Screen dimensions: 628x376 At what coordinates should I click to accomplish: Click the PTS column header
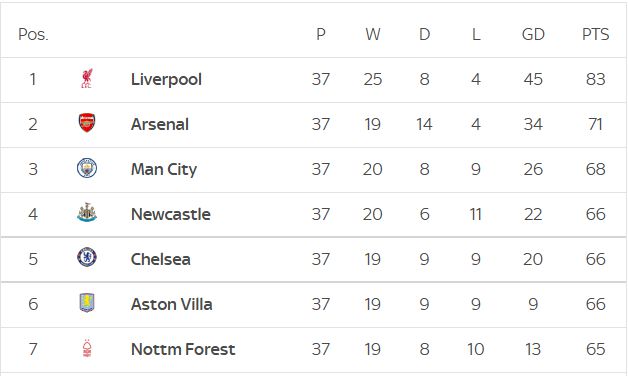pyautogui.click(x=596, y=34)
